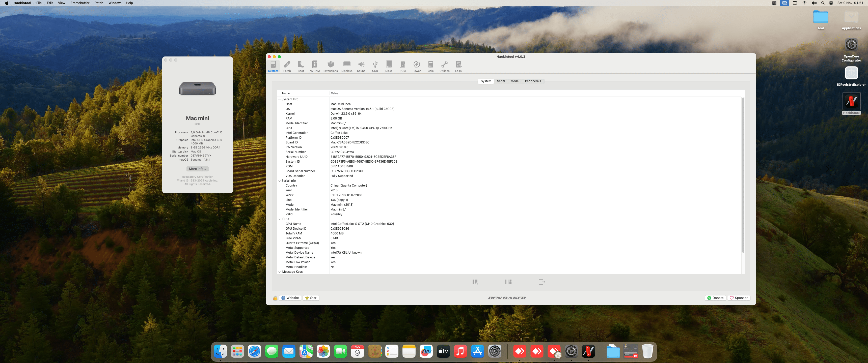
Task: Click the Website button
Action: (x=290, y=298)
